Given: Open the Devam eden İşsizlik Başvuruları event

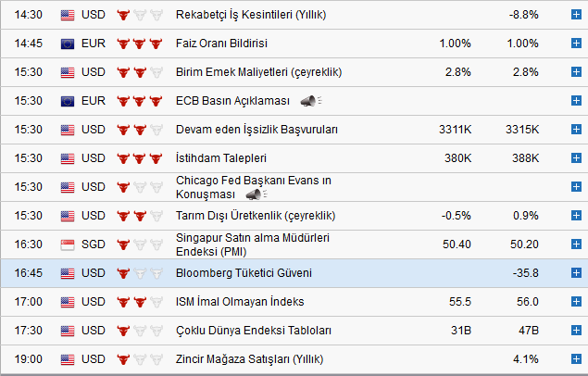Looking at the screenshot, I should [256, 130].
